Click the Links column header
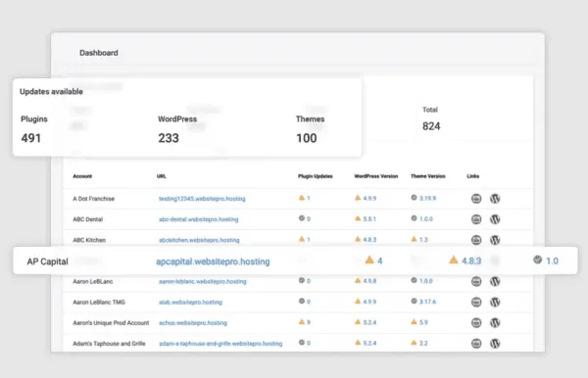The image size is (588, 378). 473,176
